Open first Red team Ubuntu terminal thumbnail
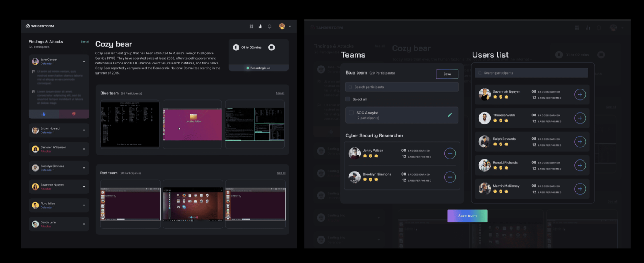This screenshot has height=263, width=644. pos(130,204)
